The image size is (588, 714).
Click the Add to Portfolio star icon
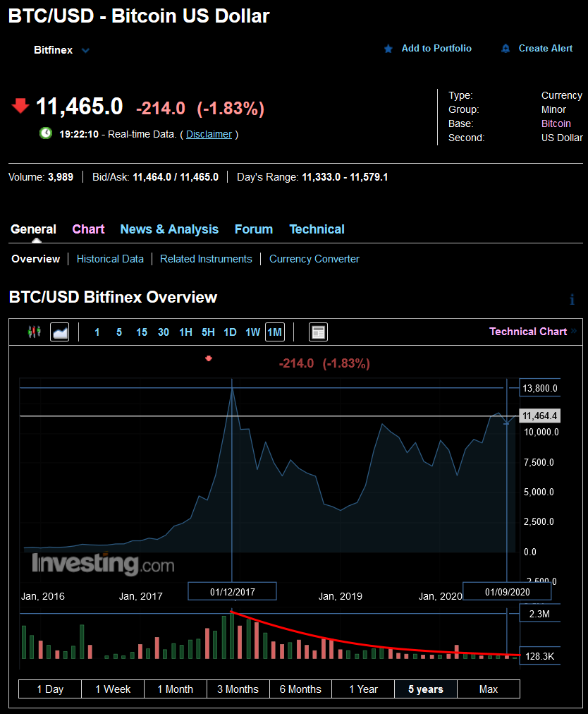(x=388, y=49)
